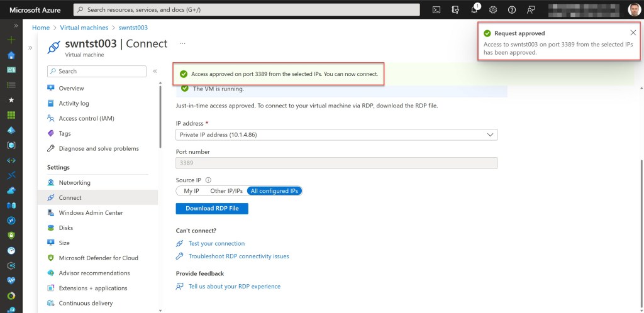This screenshot has width=644, height=313.
Task: Click the help question mark icon
Action: click(512, 9)
